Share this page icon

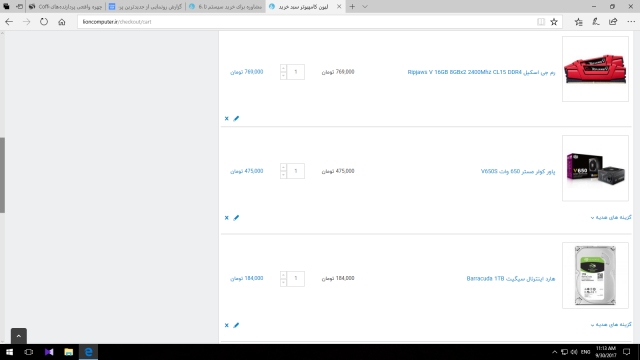point(613,22)
